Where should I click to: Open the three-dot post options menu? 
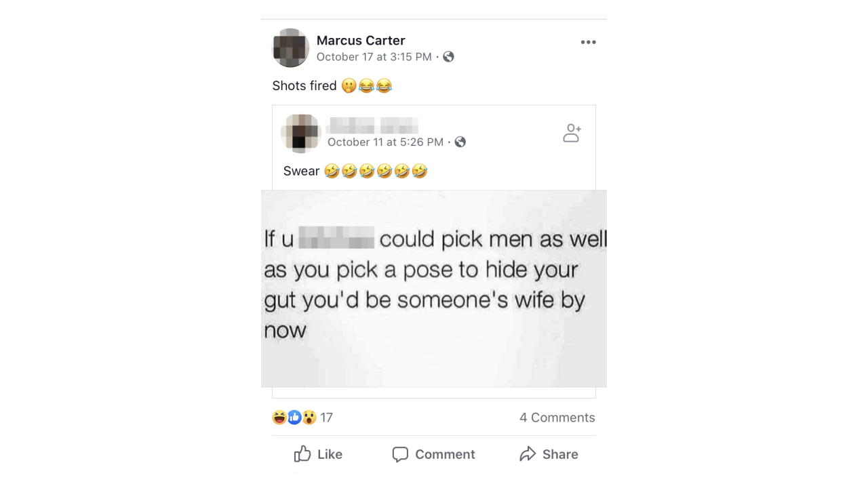pos(588,42)
